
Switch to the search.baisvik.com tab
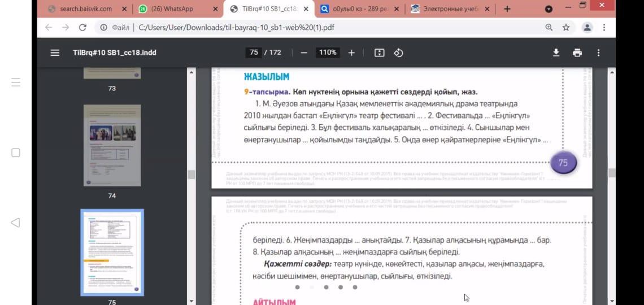(x=85, y=8)
